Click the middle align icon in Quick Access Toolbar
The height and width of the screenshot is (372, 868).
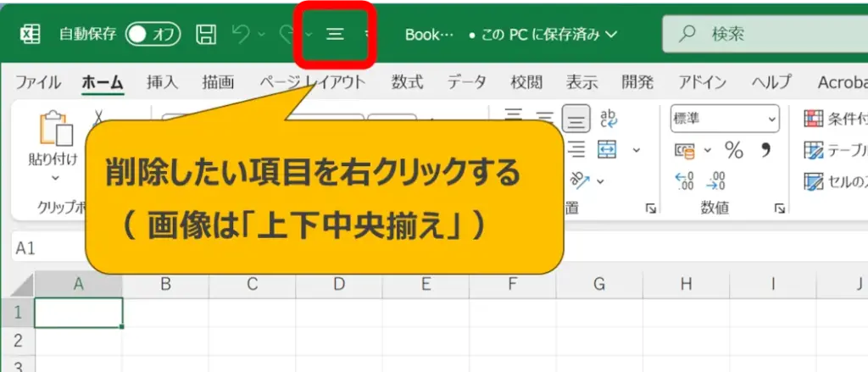[335, 35]
